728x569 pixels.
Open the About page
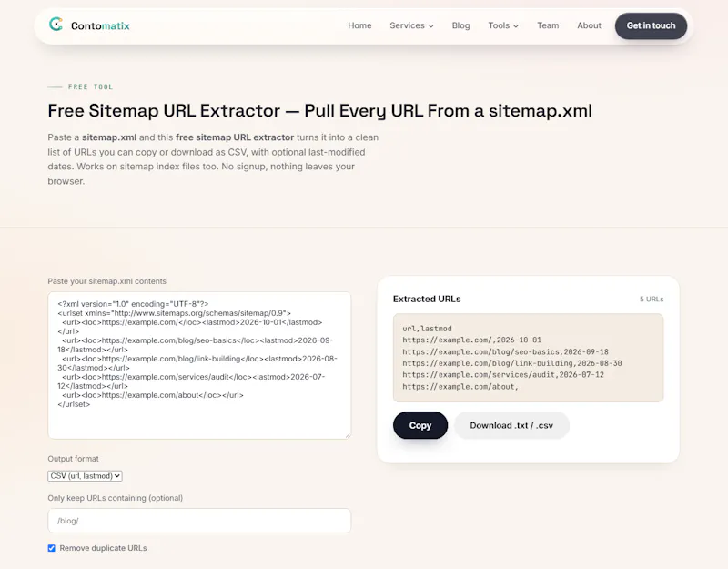coord(589,25)
